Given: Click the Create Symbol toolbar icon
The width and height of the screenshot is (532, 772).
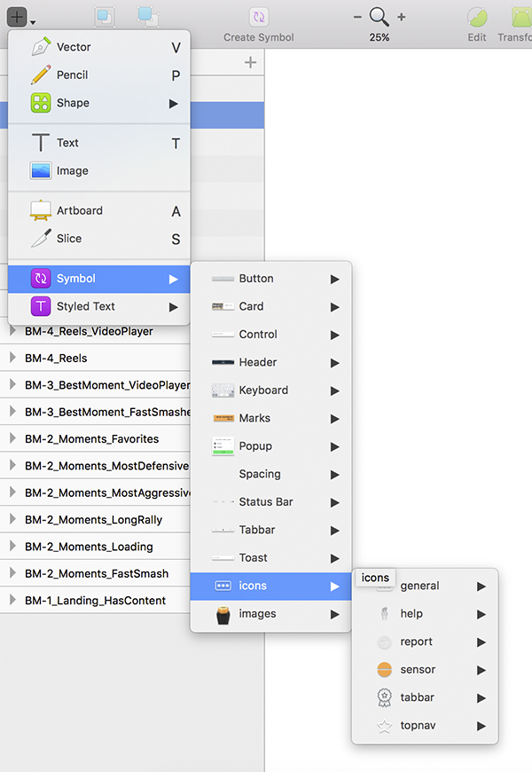Looking at the screenshot, I should pyautogui.click(x=258, y=17).
